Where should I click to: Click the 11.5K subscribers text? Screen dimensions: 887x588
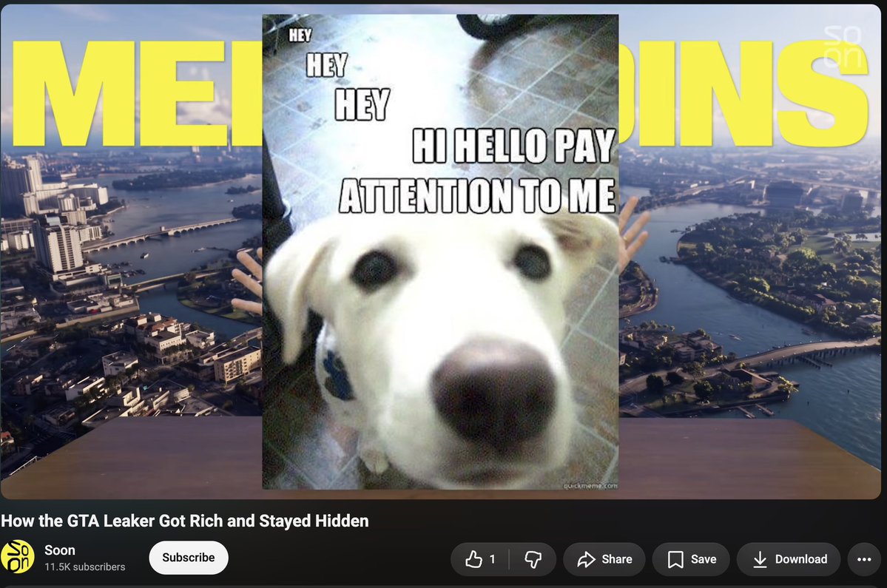pyautogui.click(x=85, y=567)
